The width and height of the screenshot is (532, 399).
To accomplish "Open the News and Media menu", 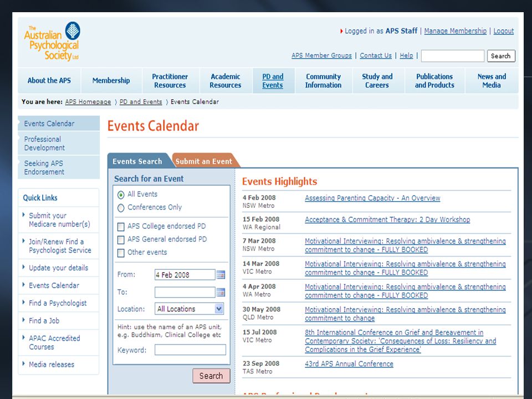I will pyautogui.click(x=492, y=81).
